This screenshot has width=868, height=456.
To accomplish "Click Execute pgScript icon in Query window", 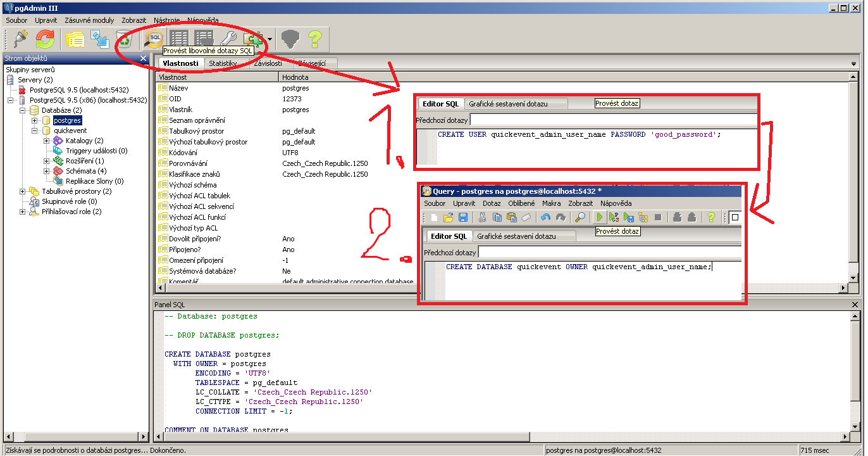I will pos(614,217).
